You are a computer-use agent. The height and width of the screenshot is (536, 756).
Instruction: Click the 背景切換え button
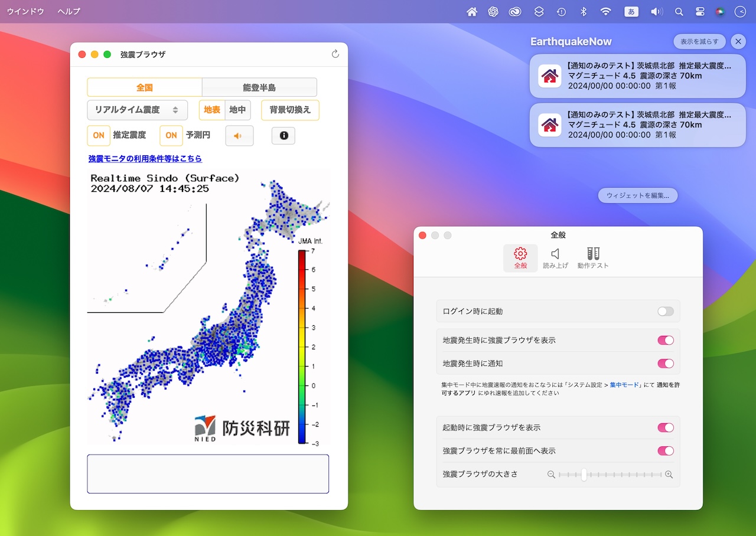[290, 110]
